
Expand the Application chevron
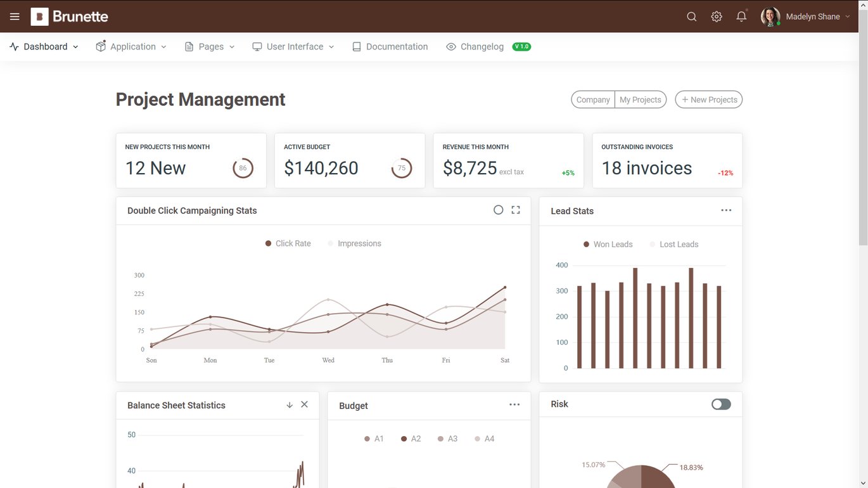pyautogui.click(x=163, y=47)
